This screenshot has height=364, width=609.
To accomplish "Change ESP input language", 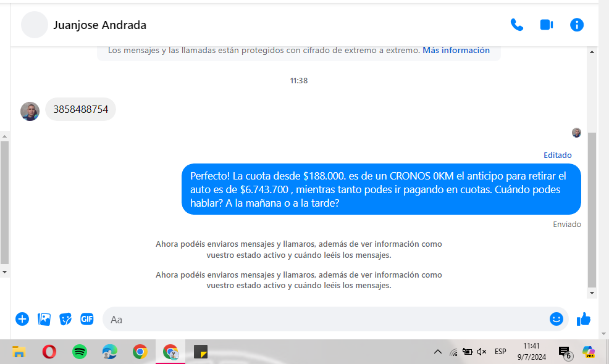I will [x=500, y=352].
